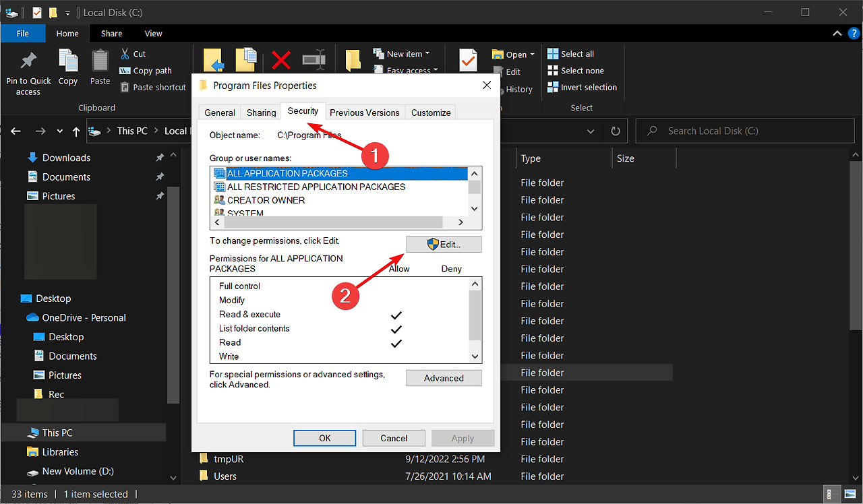Click the Copy path command

coord(146,71)
